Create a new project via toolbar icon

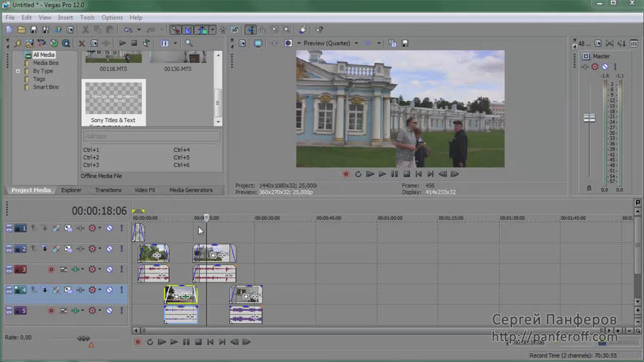[9, 30]
